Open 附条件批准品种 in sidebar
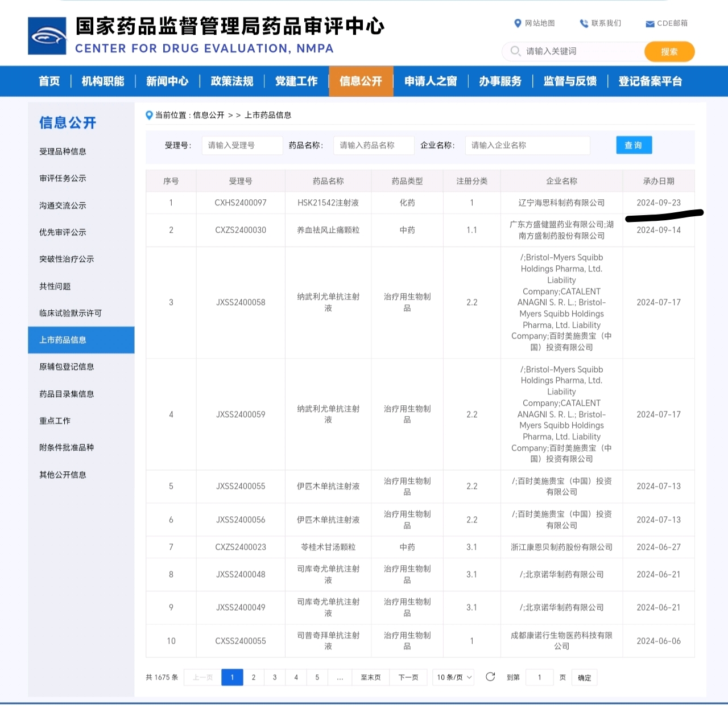Viewport: 728px width, 708px height. click(67, 447)
